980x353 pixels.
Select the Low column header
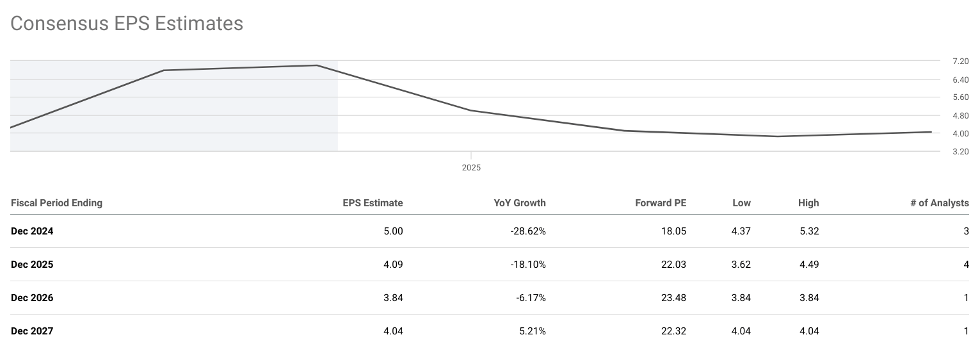pyautogui.click(x=741, y=203)
